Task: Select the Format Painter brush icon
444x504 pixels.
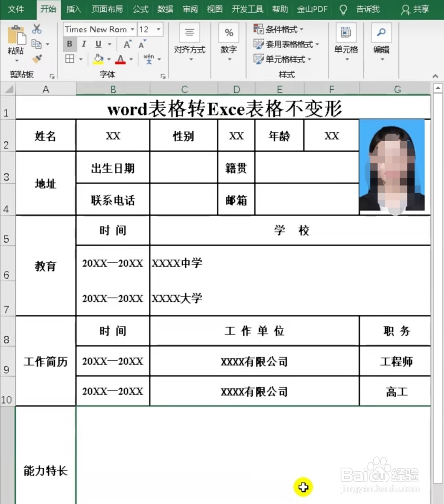Action: pos(36,59)
